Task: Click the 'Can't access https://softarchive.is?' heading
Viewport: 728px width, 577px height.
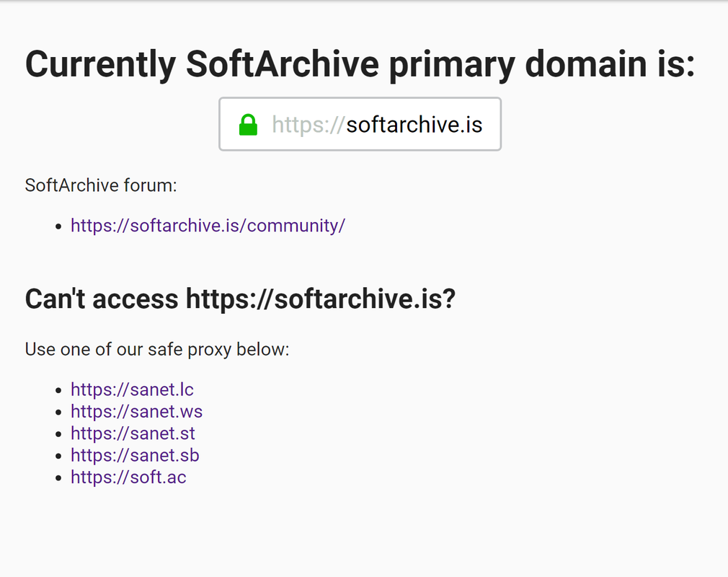Action: (x=240, y=299)
